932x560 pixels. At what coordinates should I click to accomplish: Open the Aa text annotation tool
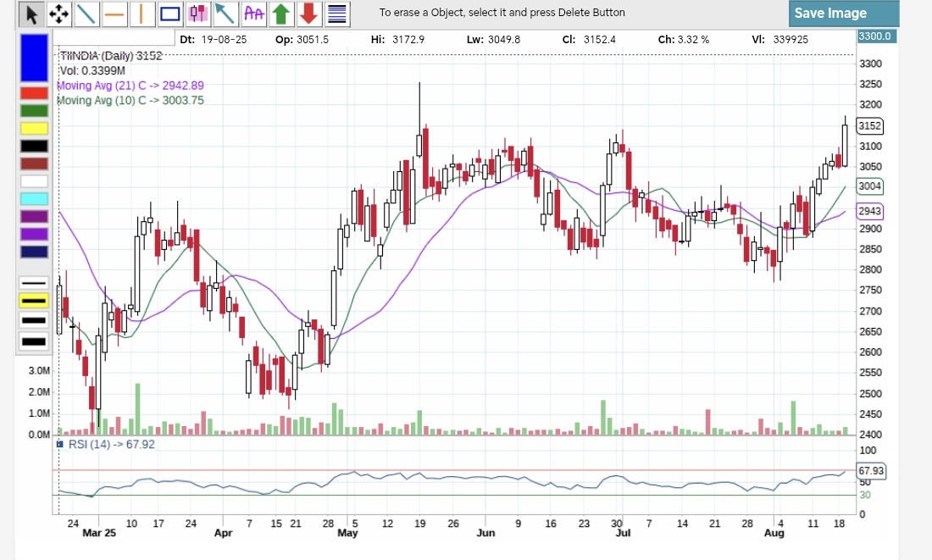pyautogui.click(x=252, y=14)
